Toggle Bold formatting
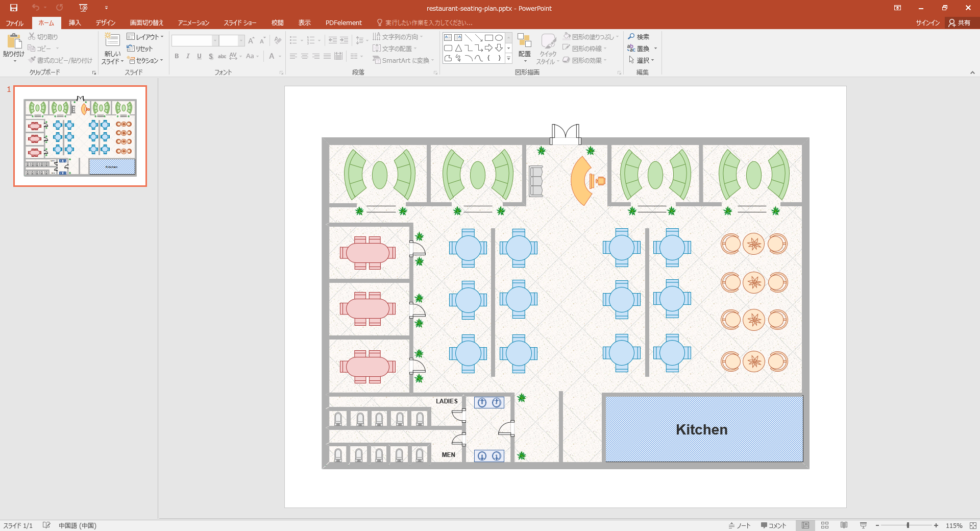 pyautogui.click(x=177, y=56)
